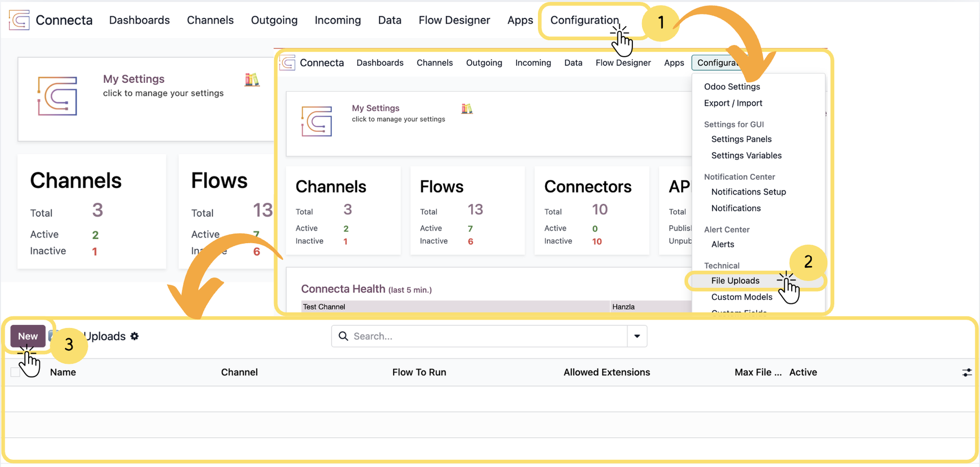Viewport: 980px width, 467px height.
Task: Open Notifications Setup from the dropdown
Action: pyautogui.click(x=748, y=192)
